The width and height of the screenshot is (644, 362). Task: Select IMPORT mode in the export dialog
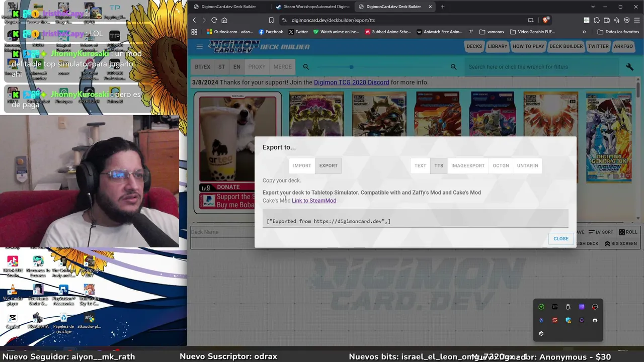[302, 165]
